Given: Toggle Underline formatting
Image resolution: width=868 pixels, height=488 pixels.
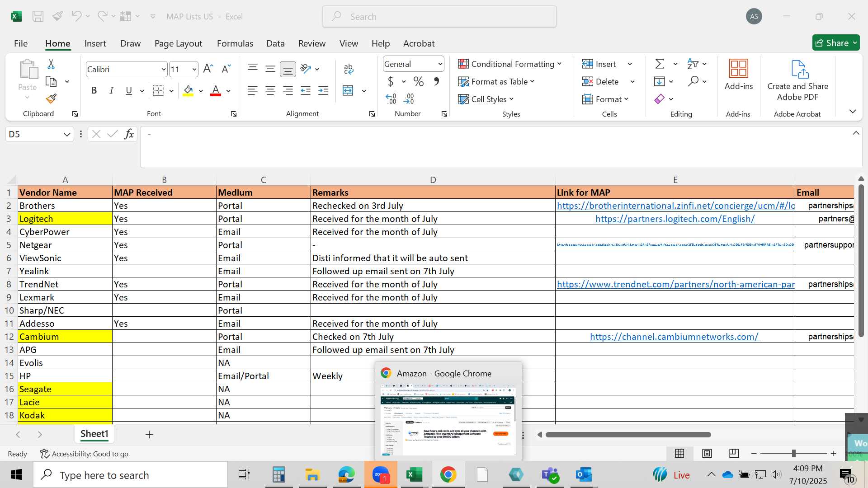Looking at the screenshot, I should click(129, 91).
